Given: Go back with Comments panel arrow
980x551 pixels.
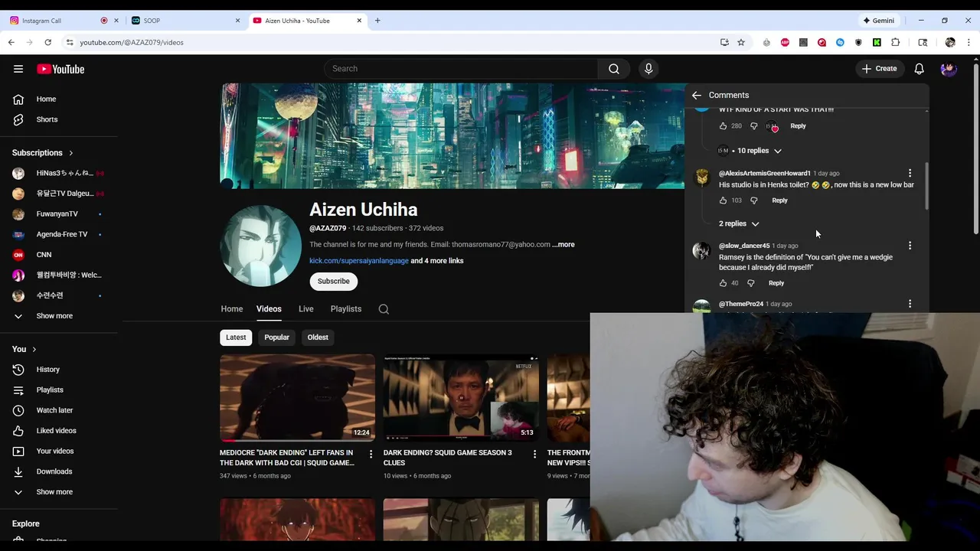Looking at the screenshot, I should click(x=696, y=95).
